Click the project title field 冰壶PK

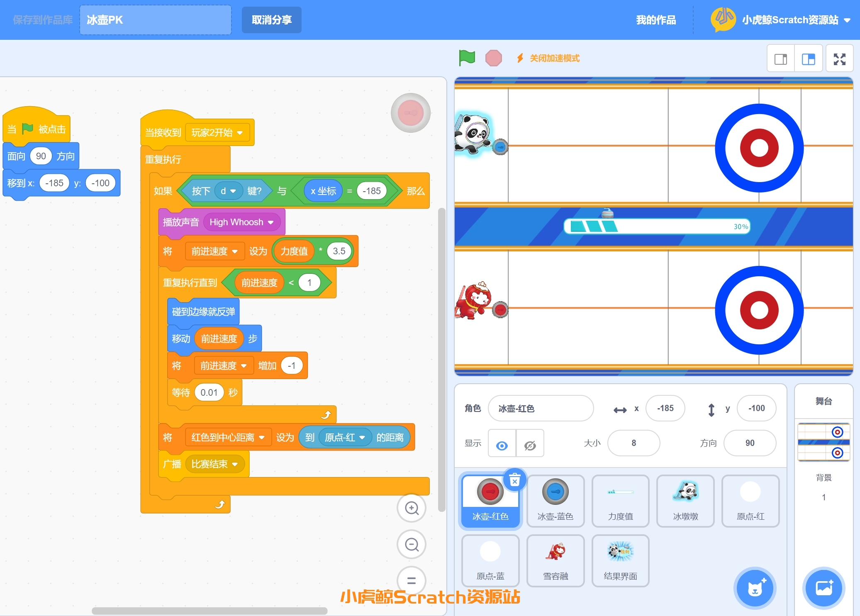(x=156, y=20)
